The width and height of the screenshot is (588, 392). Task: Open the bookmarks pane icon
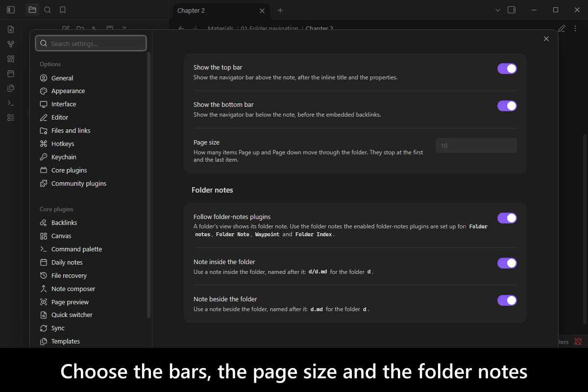click(x=63, y=10)
